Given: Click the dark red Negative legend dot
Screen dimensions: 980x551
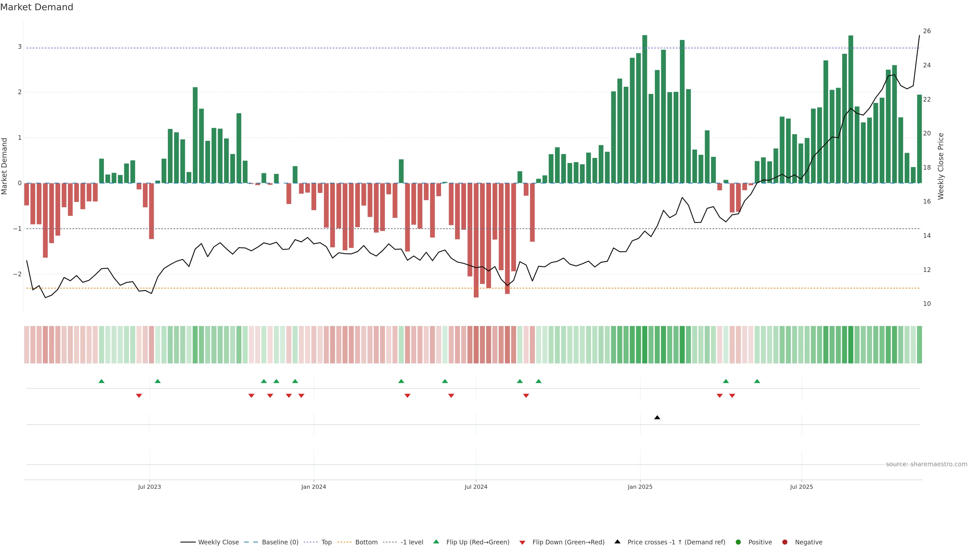Looking at the screenshot, I should pos(785,542).
